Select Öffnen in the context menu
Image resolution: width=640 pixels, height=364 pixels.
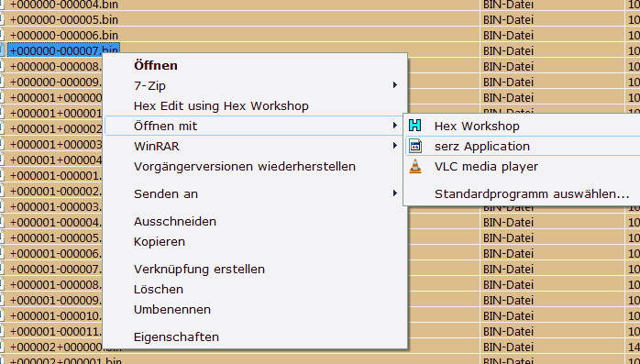pos(156,65)
